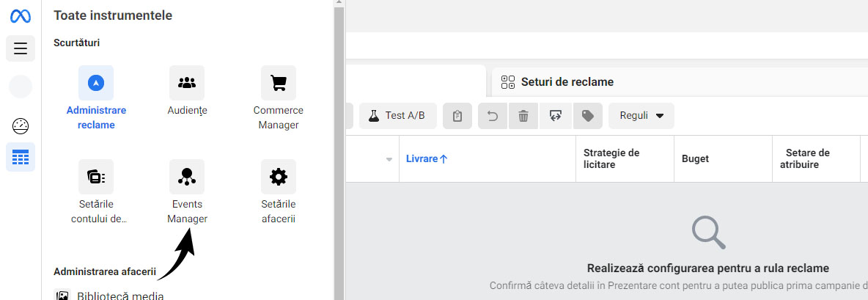Open Commerce Manager shortcut

coord(279,98)
